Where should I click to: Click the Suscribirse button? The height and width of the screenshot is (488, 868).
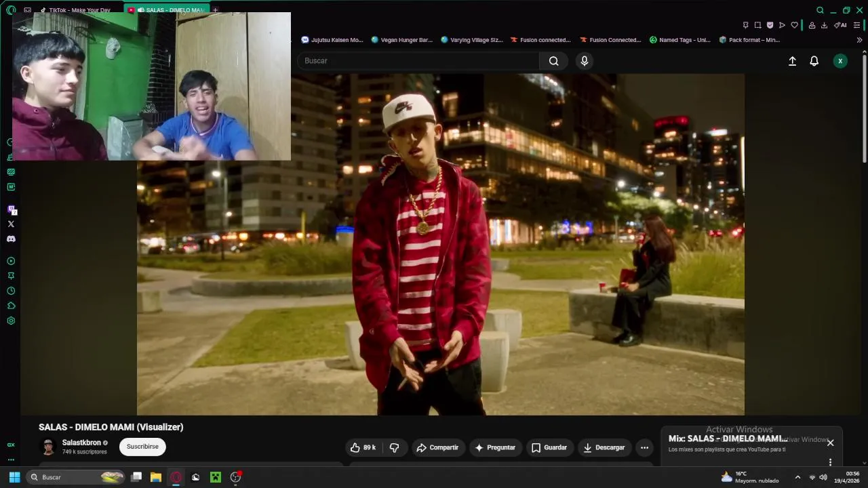click(142, 447)
